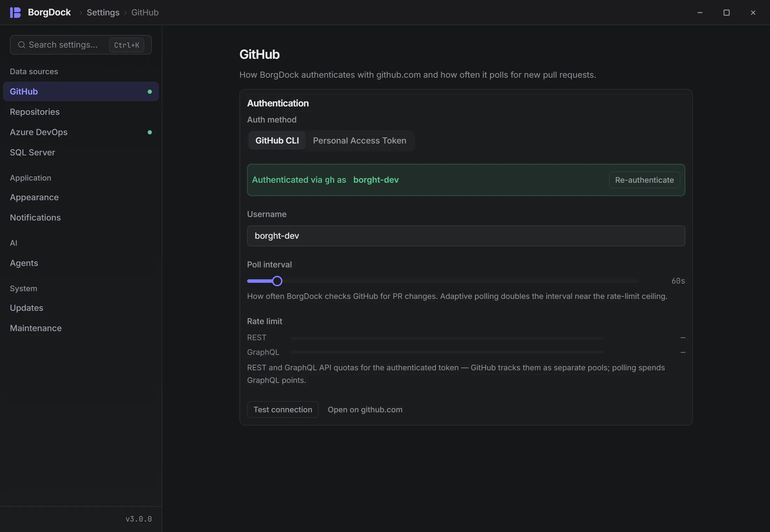Viewport: 770px width, 532px height.
Task: Click the Settings breadcrumb
Action: pos(103,13)
